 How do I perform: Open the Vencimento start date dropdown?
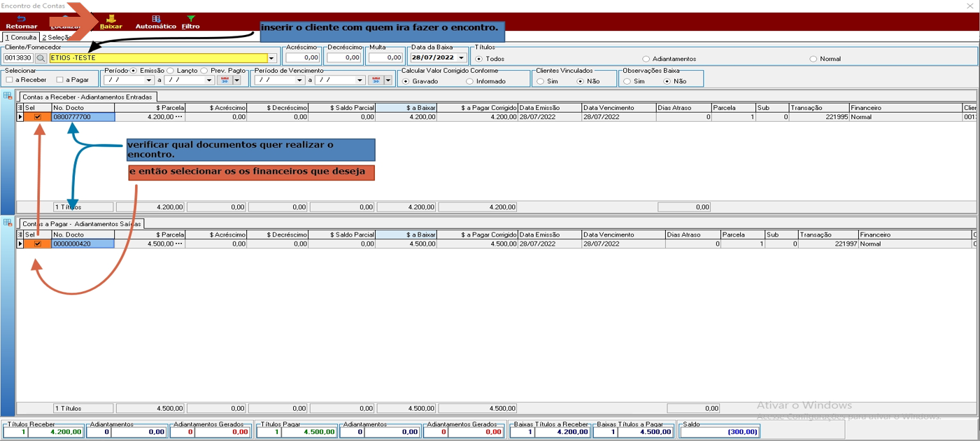coord(299,80)
